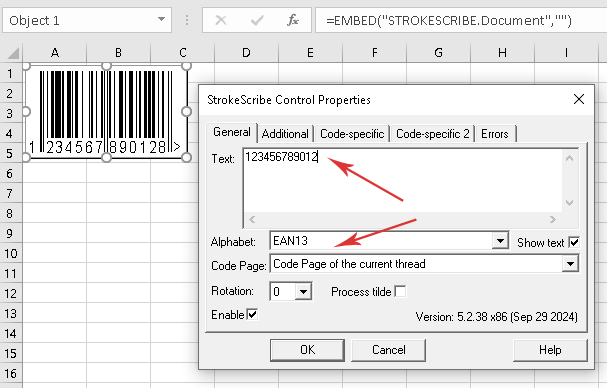Click the formula bar enter checkmark icon
Screen dimensions: 607x388
tap(257, 20)
